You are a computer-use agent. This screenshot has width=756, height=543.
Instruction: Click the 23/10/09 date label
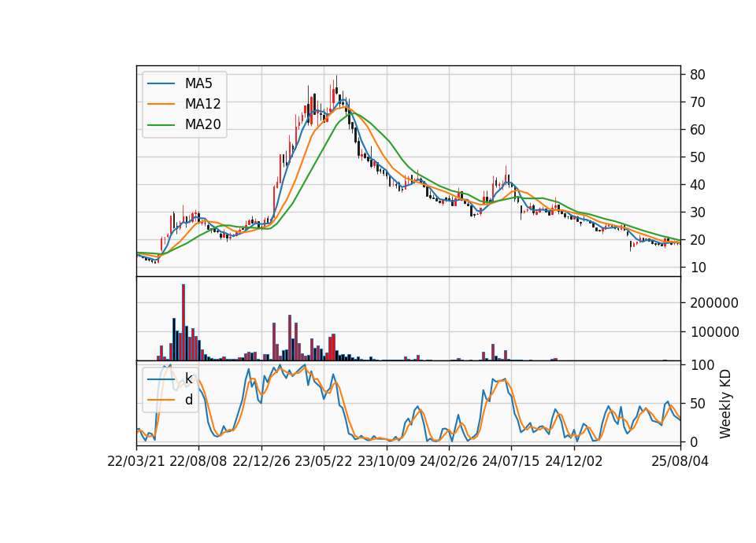[x=386, y=461]
